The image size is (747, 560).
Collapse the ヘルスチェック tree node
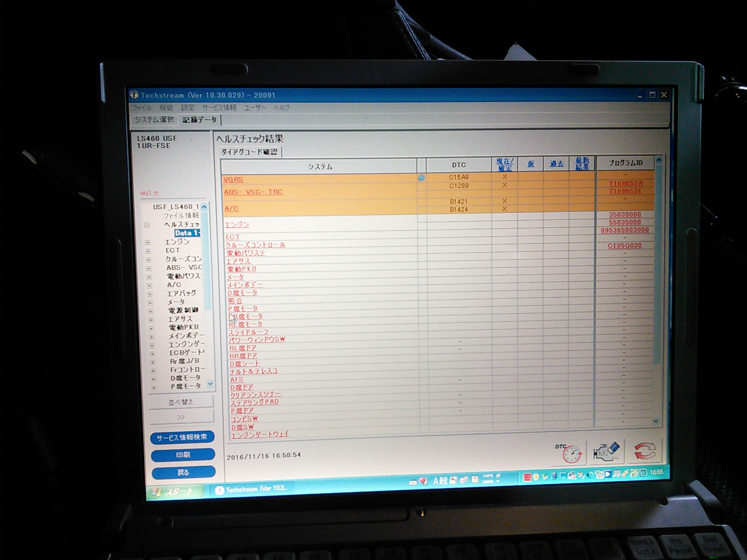147,225
